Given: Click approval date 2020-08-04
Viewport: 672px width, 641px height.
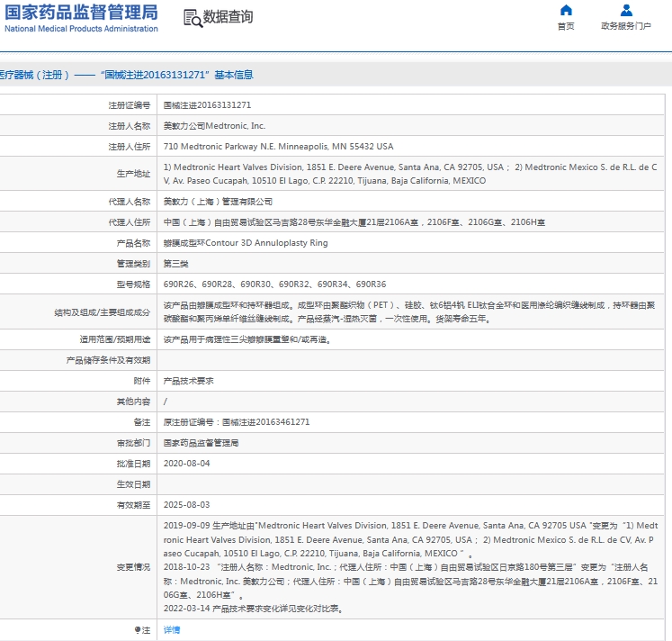Looking at the screenshot, I should click(186, 464).
